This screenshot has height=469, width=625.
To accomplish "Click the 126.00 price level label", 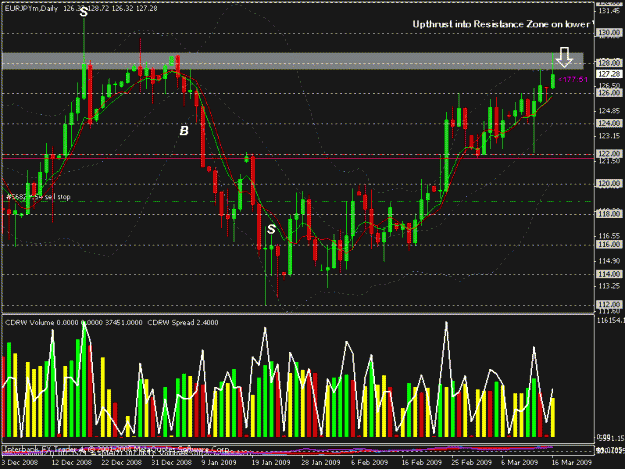I will coord(609,93).
